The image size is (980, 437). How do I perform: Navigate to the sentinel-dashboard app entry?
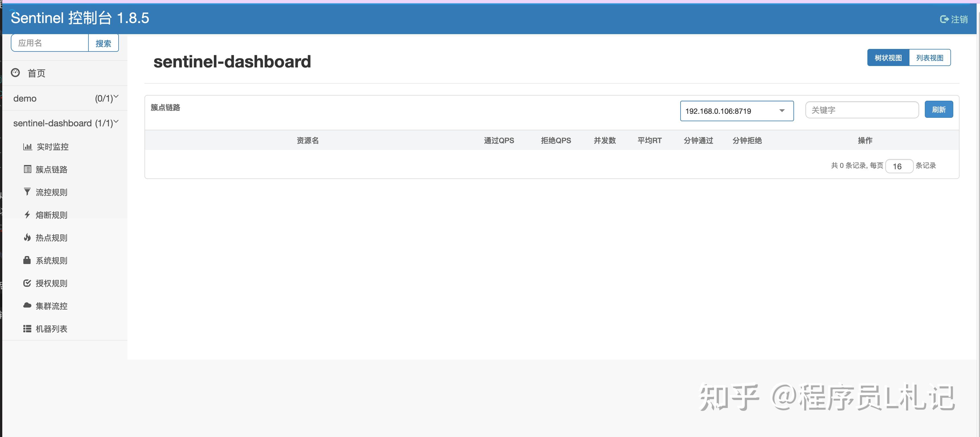pos(53,123)
